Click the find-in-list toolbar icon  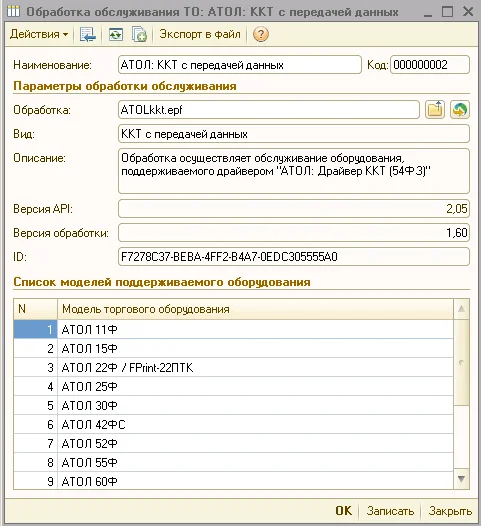click(x=88, y=35)
